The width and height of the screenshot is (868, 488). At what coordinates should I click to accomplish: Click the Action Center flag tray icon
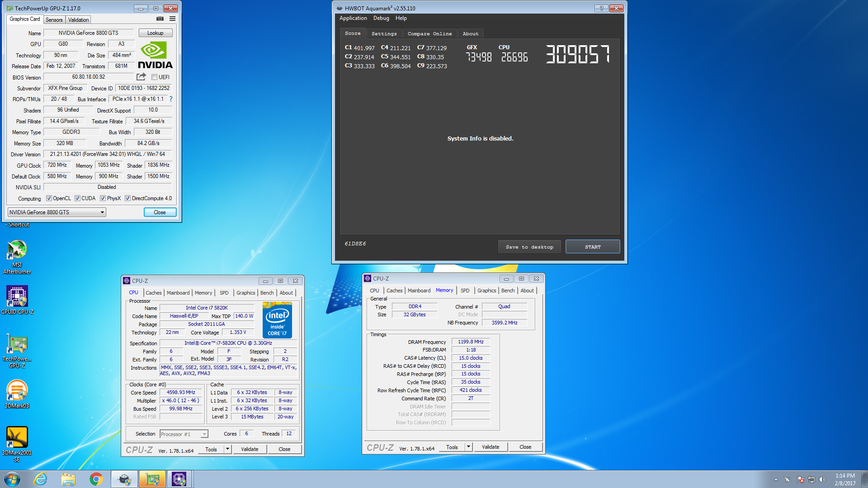(x=800, y=479)
